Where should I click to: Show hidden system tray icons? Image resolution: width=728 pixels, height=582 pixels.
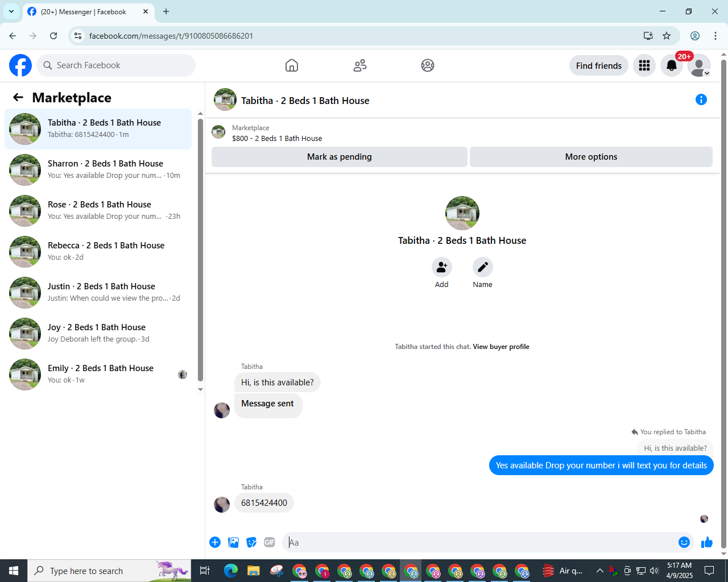pyautogui.click(x=599, y=571)
